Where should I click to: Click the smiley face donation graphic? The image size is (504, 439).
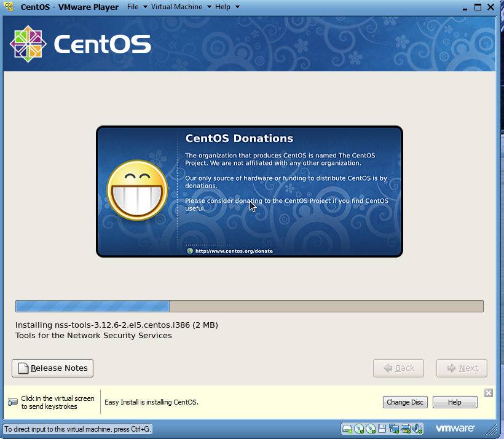click(137, 190)
